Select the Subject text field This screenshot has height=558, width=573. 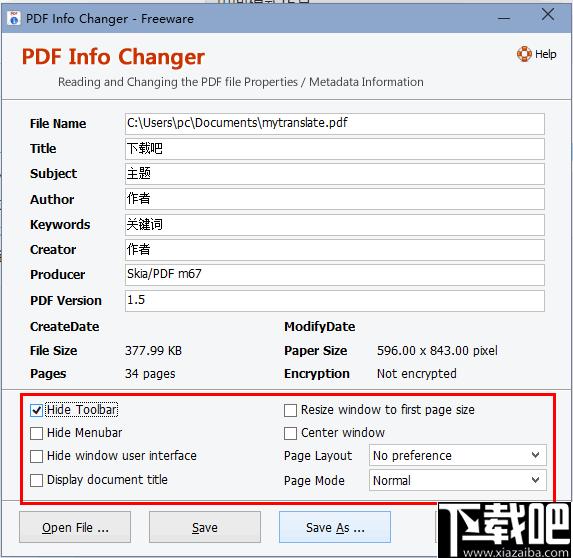point(334,174)
